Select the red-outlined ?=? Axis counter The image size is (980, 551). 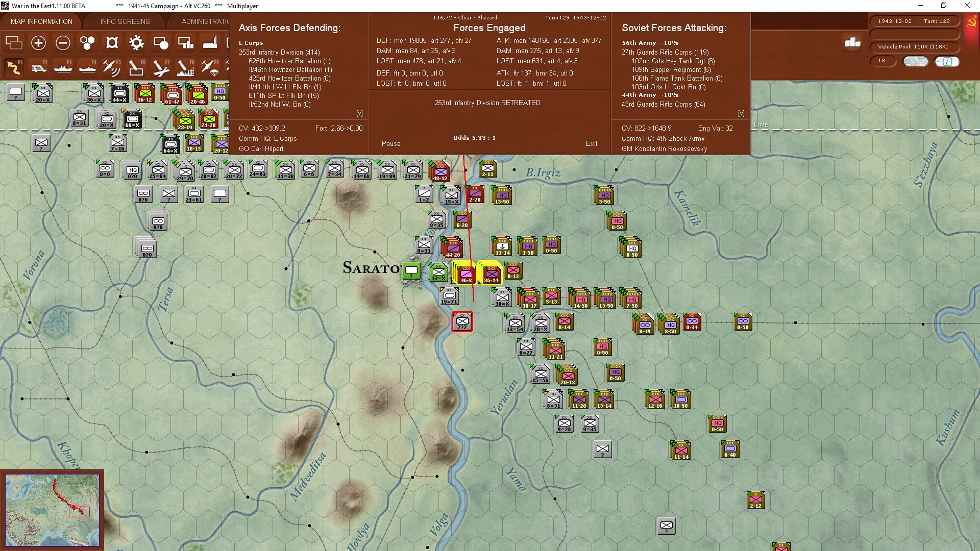point(462,322)
